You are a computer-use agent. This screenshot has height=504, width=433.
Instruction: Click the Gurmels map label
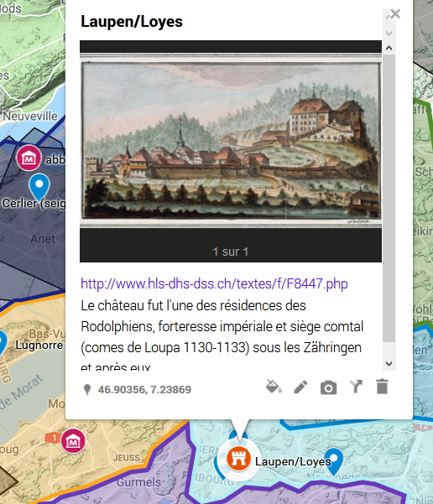[138, 482]
